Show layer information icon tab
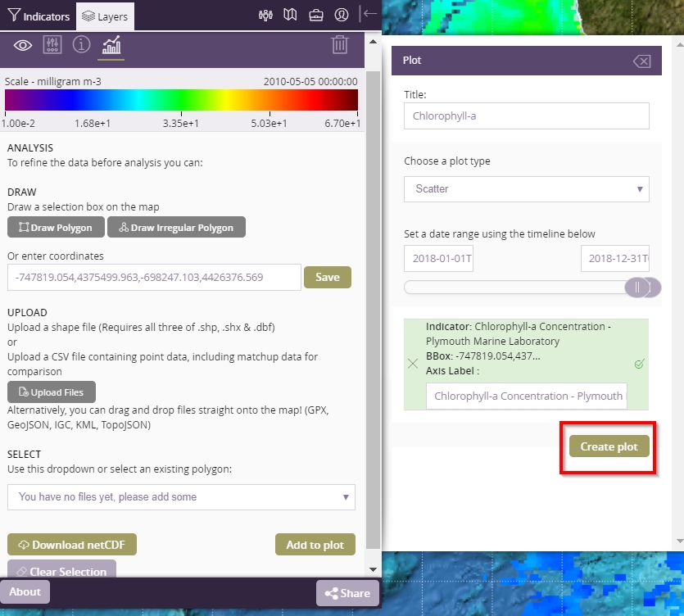 tap(81, 45)
